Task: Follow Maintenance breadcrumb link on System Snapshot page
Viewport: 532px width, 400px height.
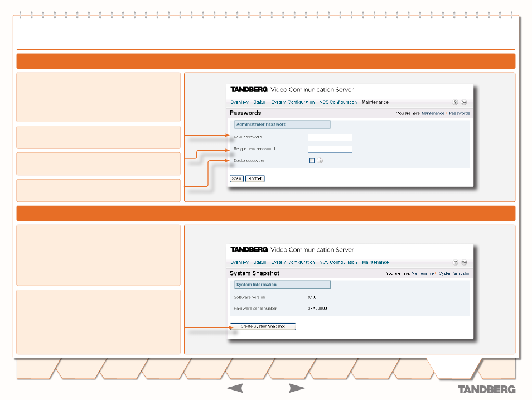Action: tap(422, 274)
